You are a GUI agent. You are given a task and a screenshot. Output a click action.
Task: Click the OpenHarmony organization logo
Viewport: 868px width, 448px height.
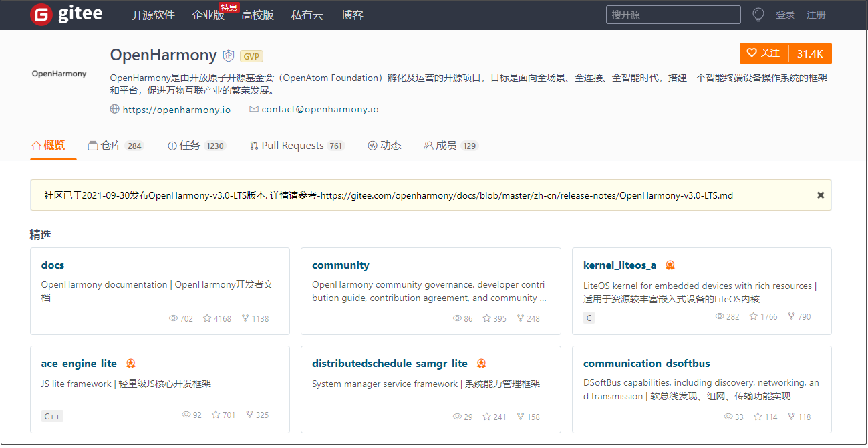pyautogui.click(x=59, y=74)
